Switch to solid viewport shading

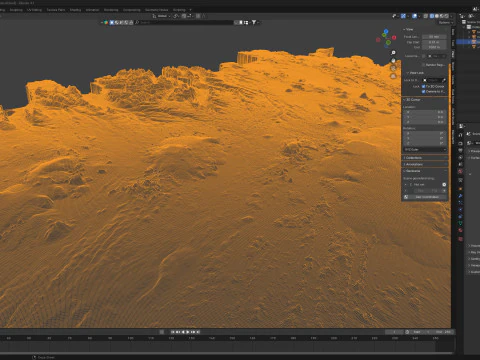437,16
